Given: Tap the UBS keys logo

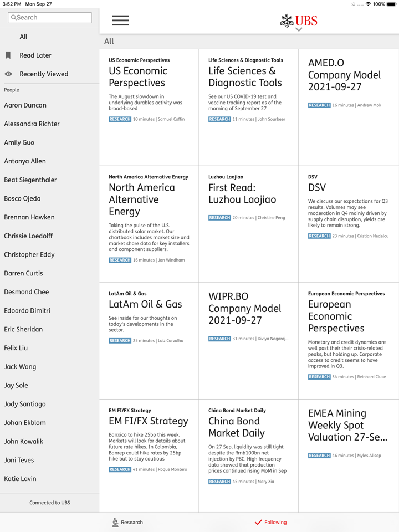Looking at the screenshot, I should click(287, 21).
